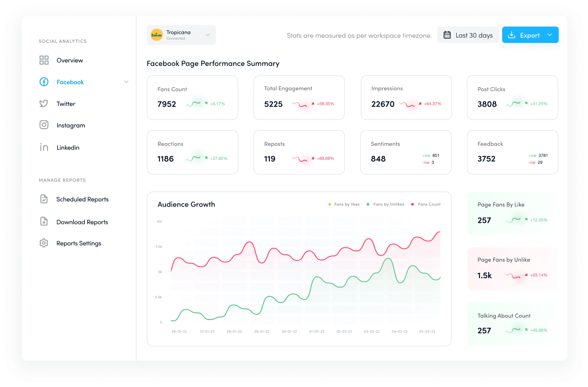Switch to the Overview section
The height and width of the screenshot is (387, 588).
pyautogui.click(x=69, y=60)
